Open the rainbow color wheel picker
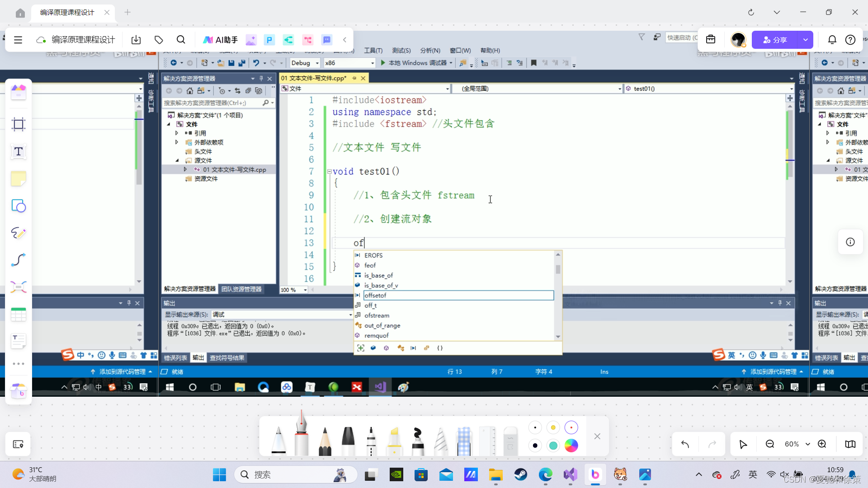 571,446
